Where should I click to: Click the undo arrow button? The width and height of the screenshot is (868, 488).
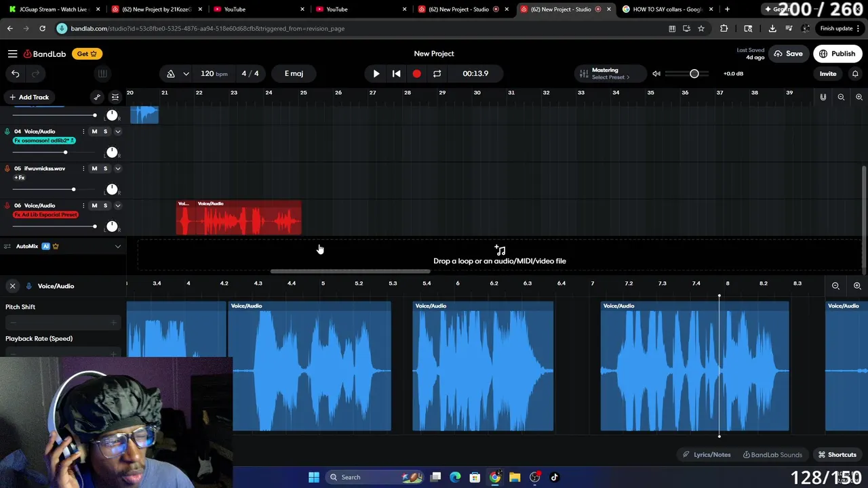click(16, 73)
